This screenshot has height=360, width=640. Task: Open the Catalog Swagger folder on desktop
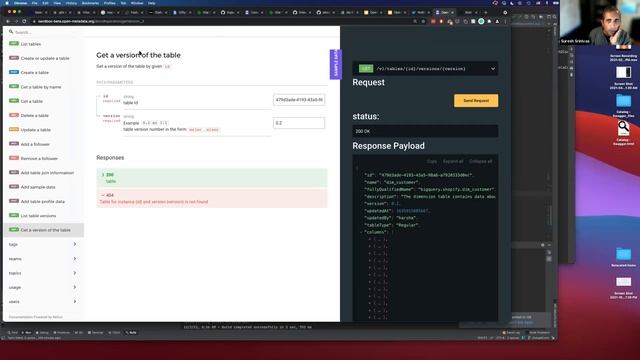point(623,100)
